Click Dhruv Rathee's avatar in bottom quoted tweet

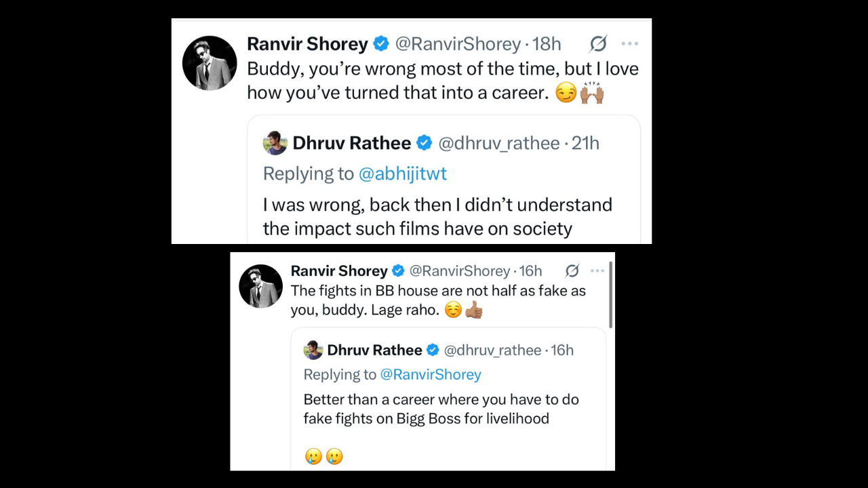tap(313, 350)
